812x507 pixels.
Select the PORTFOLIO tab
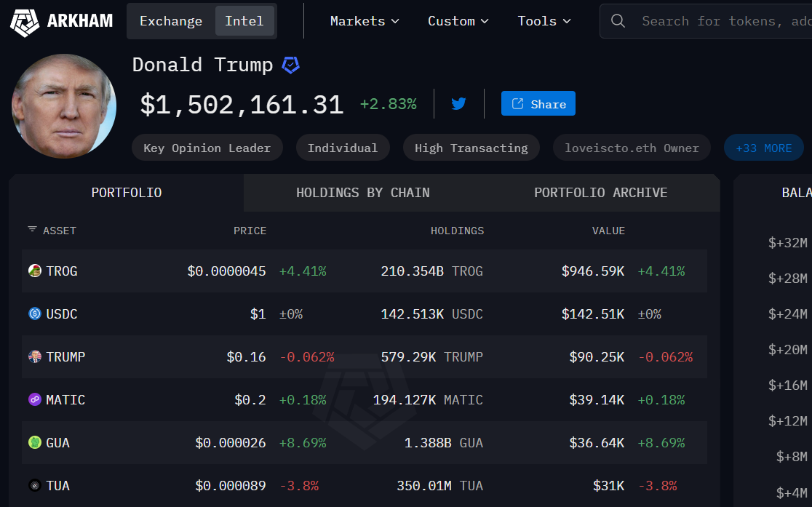click(x=127, y=193)
